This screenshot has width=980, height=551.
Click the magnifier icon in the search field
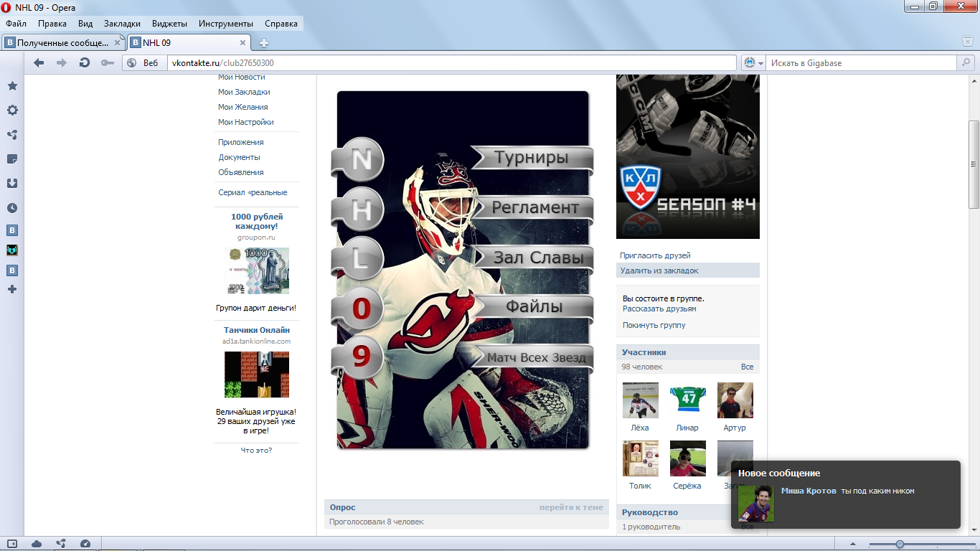[966, 63]
